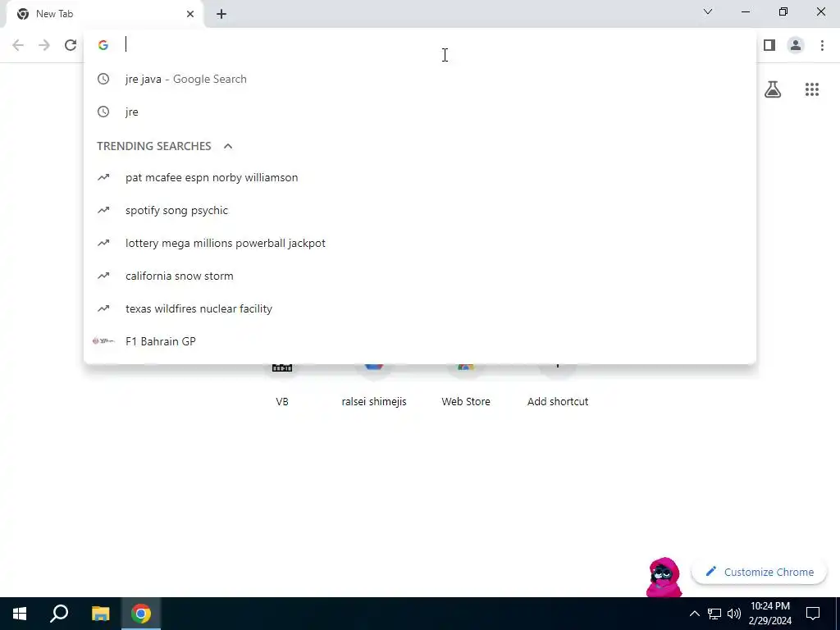Open a new tab with the plus button
Image resolution: width=840 pixels, height=630 pixels.
pyautogui.click(x=221, y=14)
